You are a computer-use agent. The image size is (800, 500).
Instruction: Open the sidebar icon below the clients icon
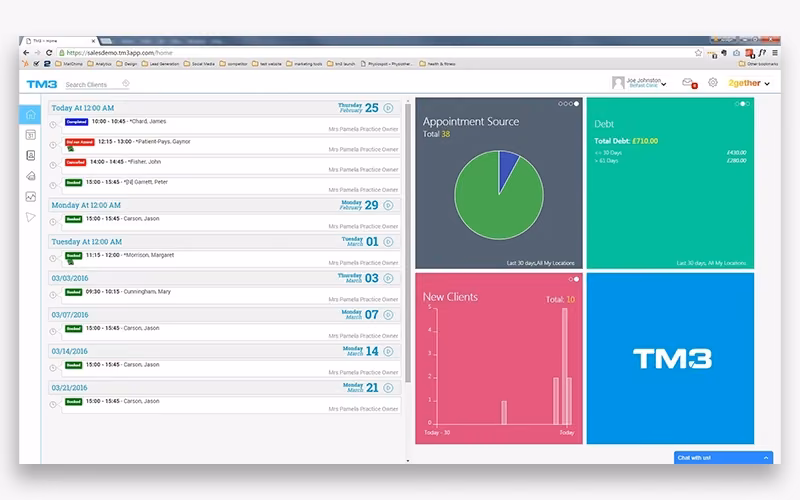tap(31, 176)
